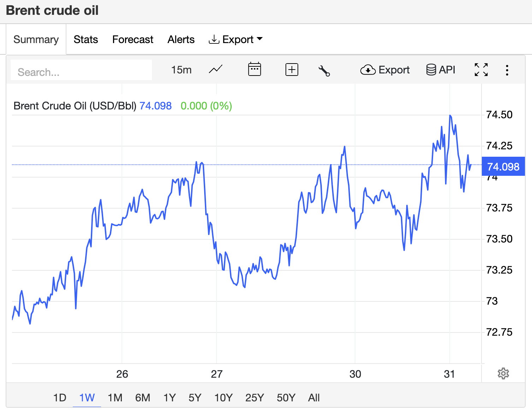The height and width of the screenshot is (413, 532).
Task: Click the 74.25 axis label
Action: (x=499, y=146)
